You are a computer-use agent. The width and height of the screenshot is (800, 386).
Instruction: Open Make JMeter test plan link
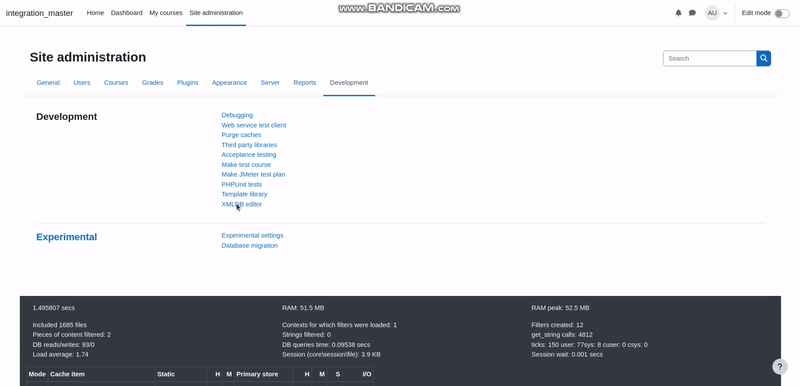coord(253,174)
